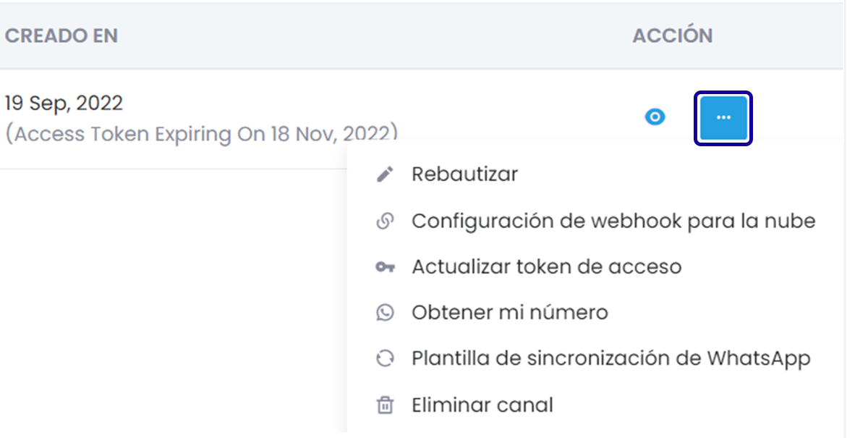868x438 pixels.
Task: Click the ACCIÓN column header
Action: click(672, 35)
